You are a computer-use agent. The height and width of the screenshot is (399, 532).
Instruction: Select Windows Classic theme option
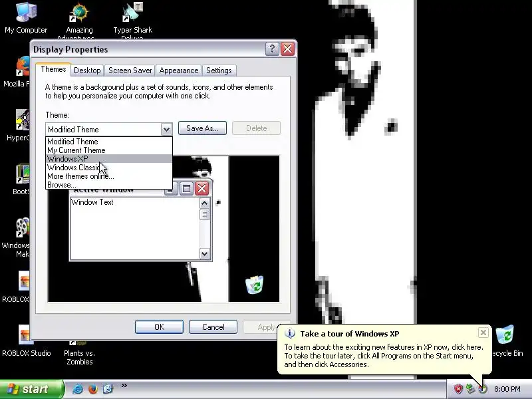[x=109, y=168]
